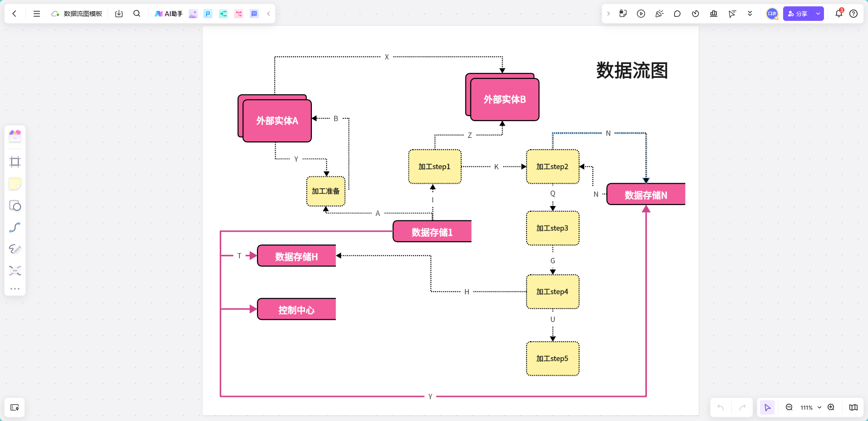Zoom in with plus magnifier
This screenshot has height=421, width=868.
coord(831,407)
